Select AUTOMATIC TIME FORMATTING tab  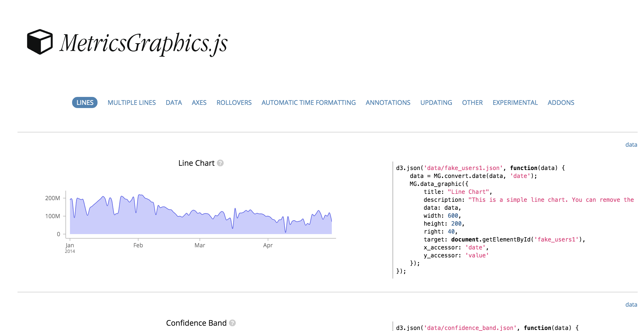308,102
